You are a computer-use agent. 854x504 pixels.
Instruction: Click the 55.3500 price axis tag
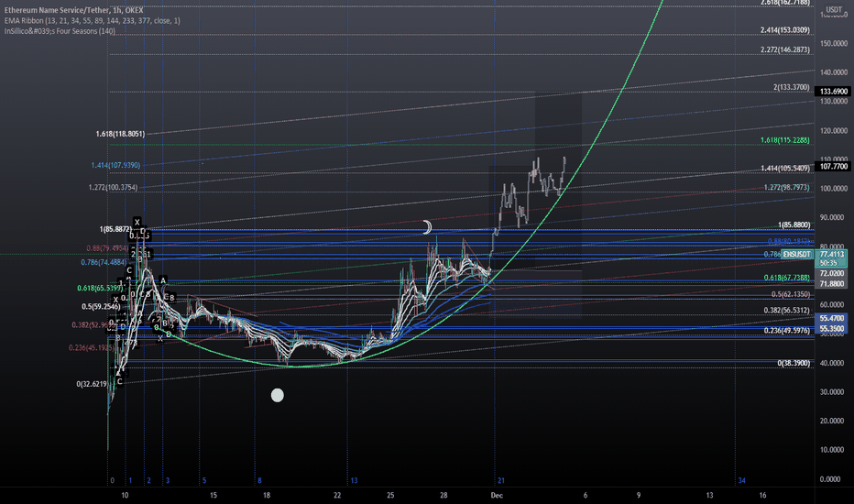coord(832,329)
